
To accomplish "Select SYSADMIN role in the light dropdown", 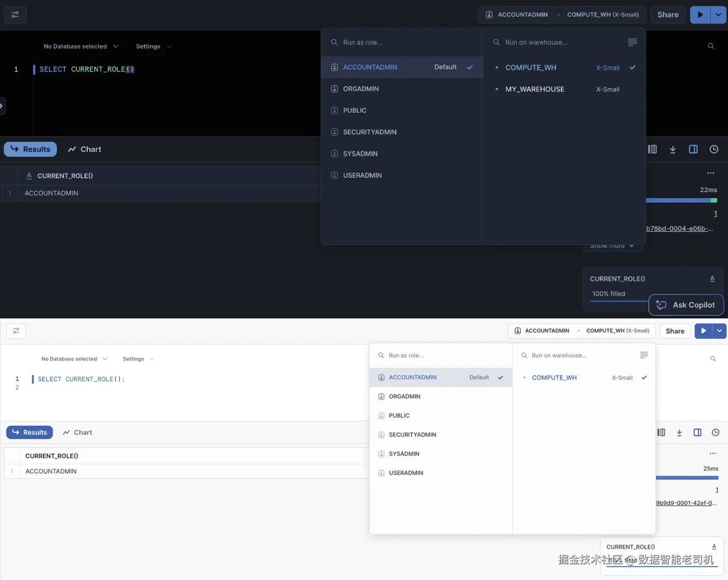I will click(441, 454).
